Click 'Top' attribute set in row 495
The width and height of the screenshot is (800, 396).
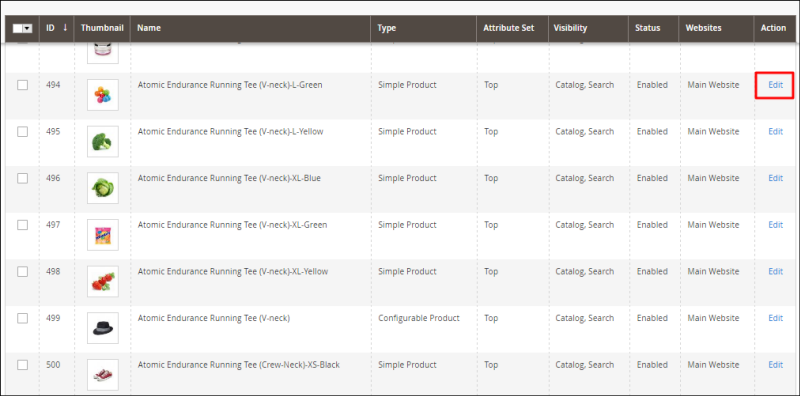pyautogui.click(x=491, y=132)
